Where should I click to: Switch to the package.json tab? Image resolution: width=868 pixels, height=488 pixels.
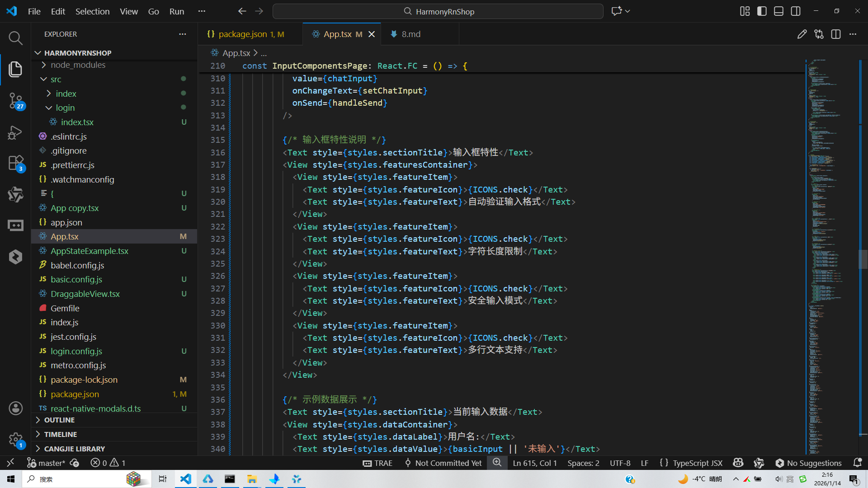(243, 34)
